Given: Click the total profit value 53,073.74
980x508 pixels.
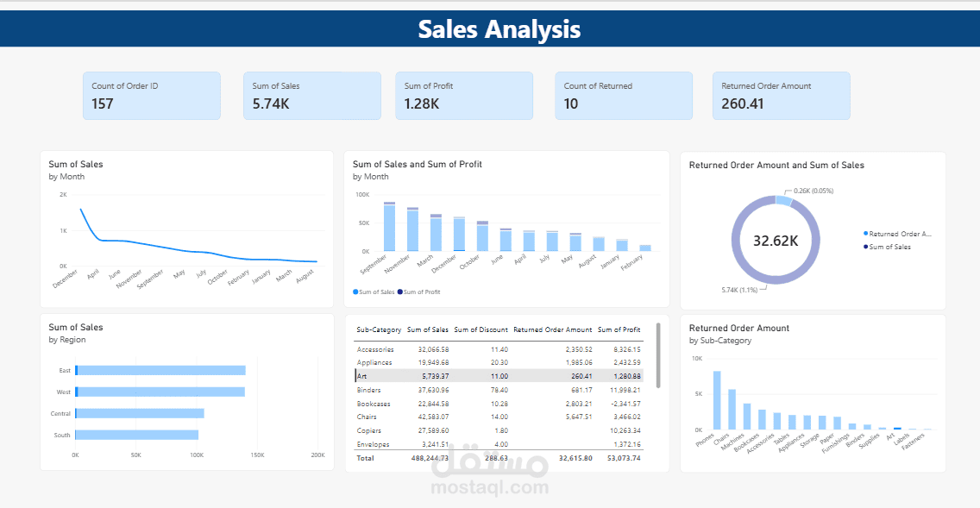Looking at the screenshot, I should point(623,458).
